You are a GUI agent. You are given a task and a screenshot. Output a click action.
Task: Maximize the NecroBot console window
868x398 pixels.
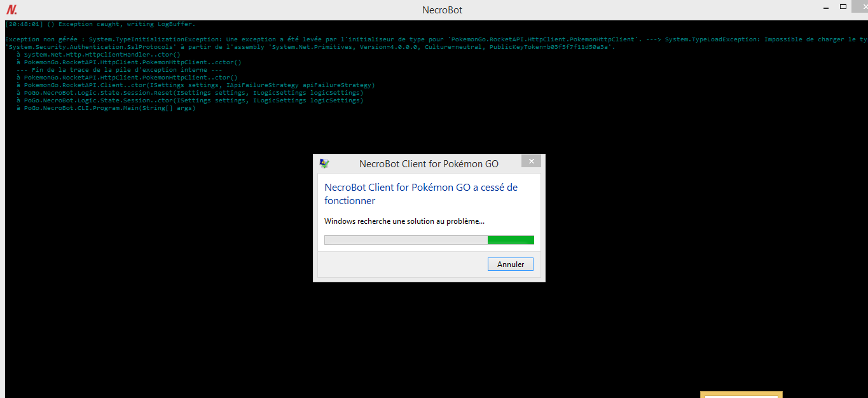(844, 6)
